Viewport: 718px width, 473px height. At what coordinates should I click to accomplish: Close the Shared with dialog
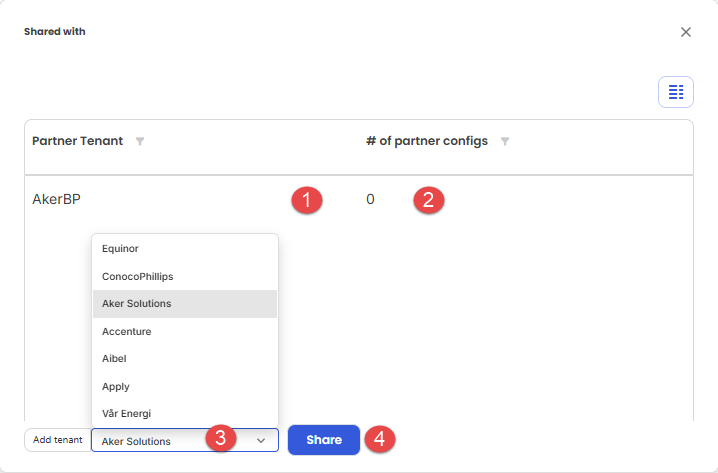pos(685,32)
